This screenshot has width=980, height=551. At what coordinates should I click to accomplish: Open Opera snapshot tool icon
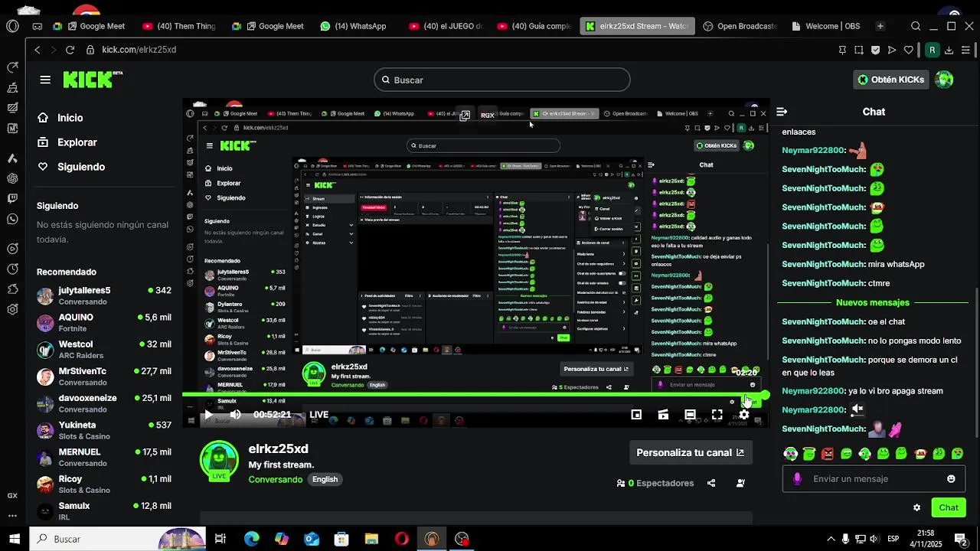pos(858,50)
